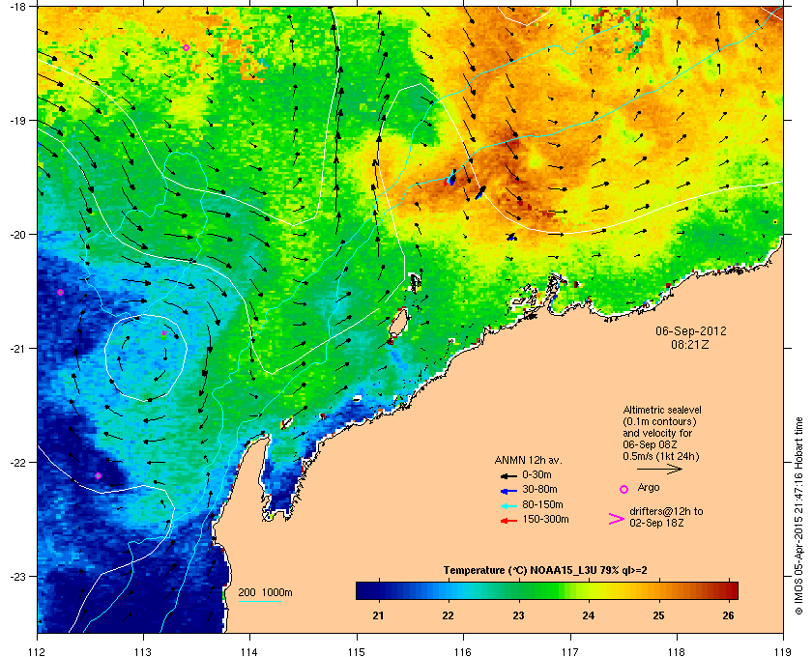812x657 pixels.
Task: Click the colorbar tick label '26'
Action: point(728,615)
